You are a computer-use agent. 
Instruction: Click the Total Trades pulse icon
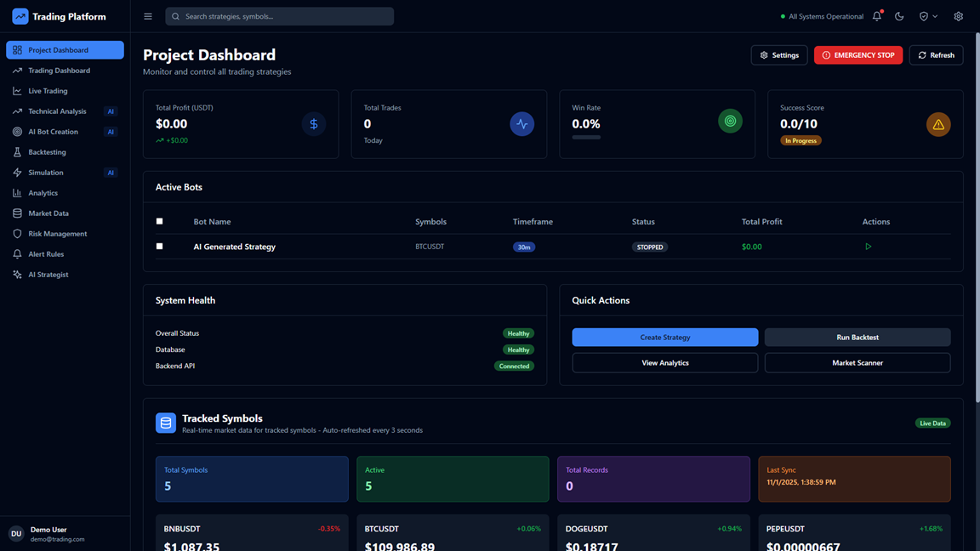[x=521, y=124]
